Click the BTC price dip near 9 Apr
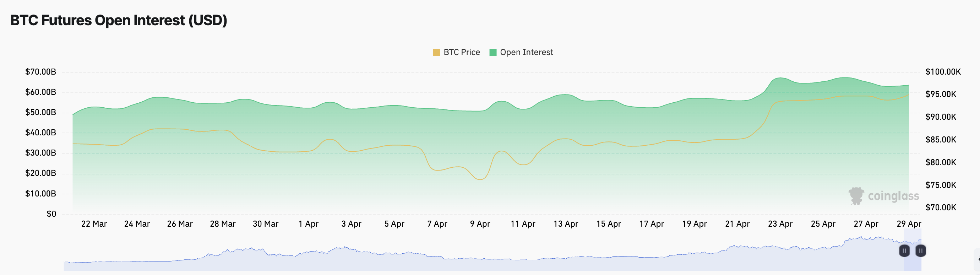Screen dimensions: 980x275 click(x=480, y=179)
